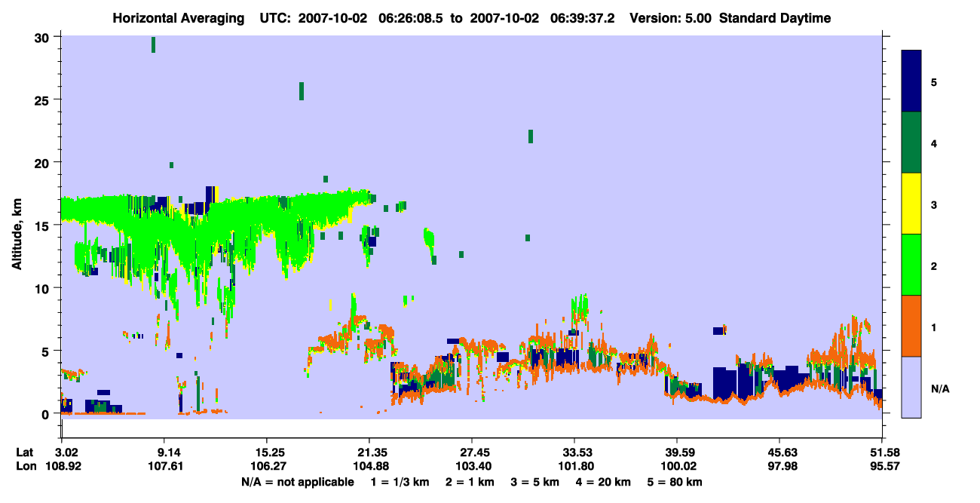Click the green feature near 26 km altitude
Viewport: 980px width, 503px height.
click(x=302, y=91)
